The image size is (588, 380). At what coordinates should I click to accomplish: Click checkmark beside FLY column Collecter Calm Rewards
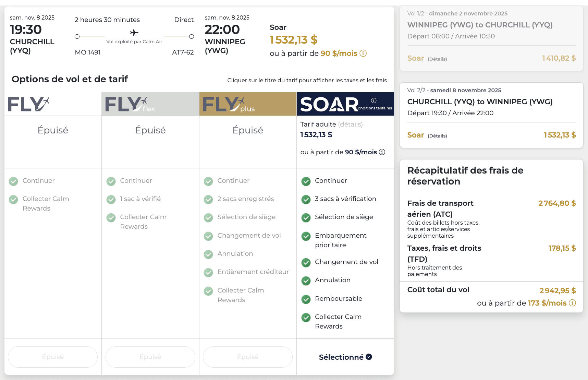pyautogui.click(x=13, y=199)
